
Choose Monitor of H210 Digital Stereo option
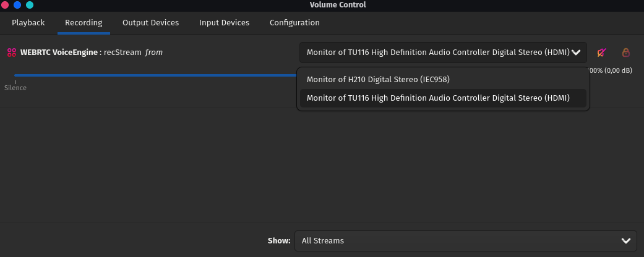(378, 79)
